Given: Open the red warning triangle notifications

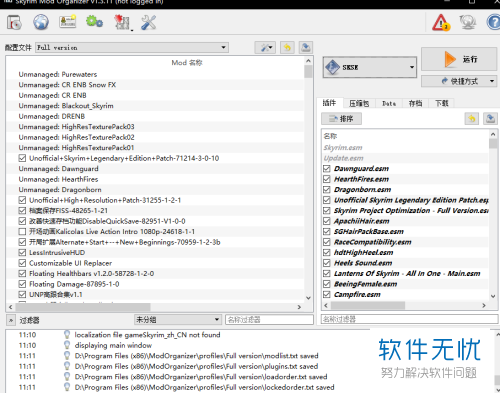Looking at the screenshot, I should pos(441,22).
